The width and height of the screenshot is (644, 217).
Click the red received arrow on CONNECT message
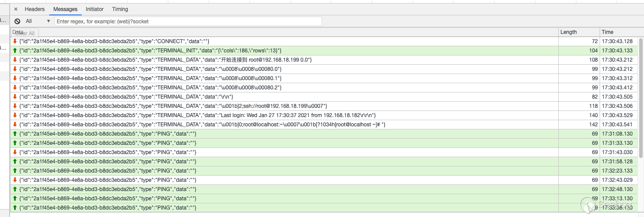tap(15, 41)
